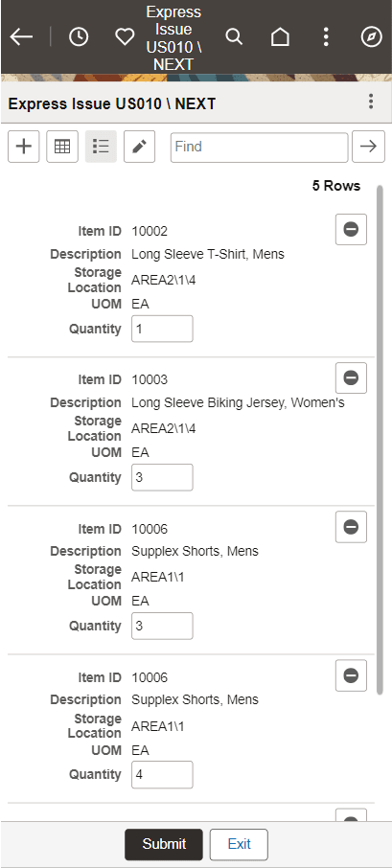392x868 pixels.
Task: Edit quantity field for item 10003
Action: [162, 477]
